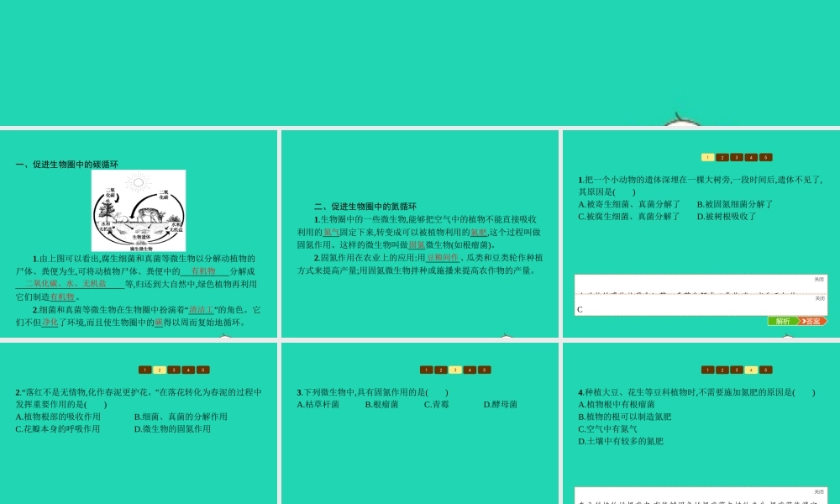Choose option C.被腐生细菌、真菌分解了
The image size is (840, 504).
[x=629, y=217]
